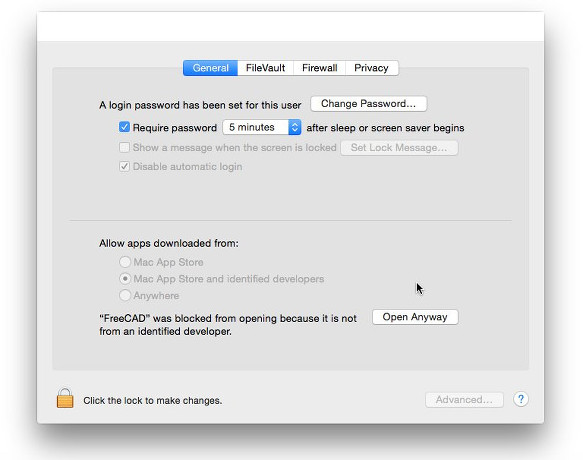Switch to the Firewall tab

pyautogui.click(x=319, y=68)
